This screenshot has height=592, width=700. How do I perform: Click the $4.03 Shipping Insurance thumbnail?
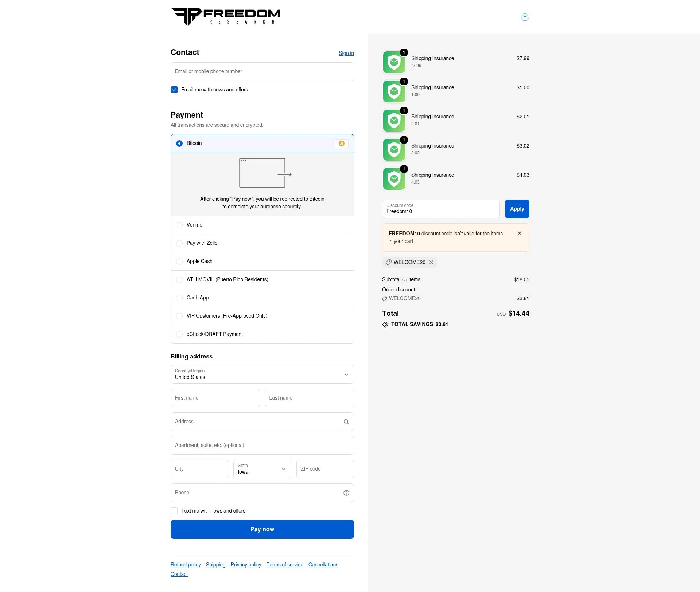click(x=394, y=179)
